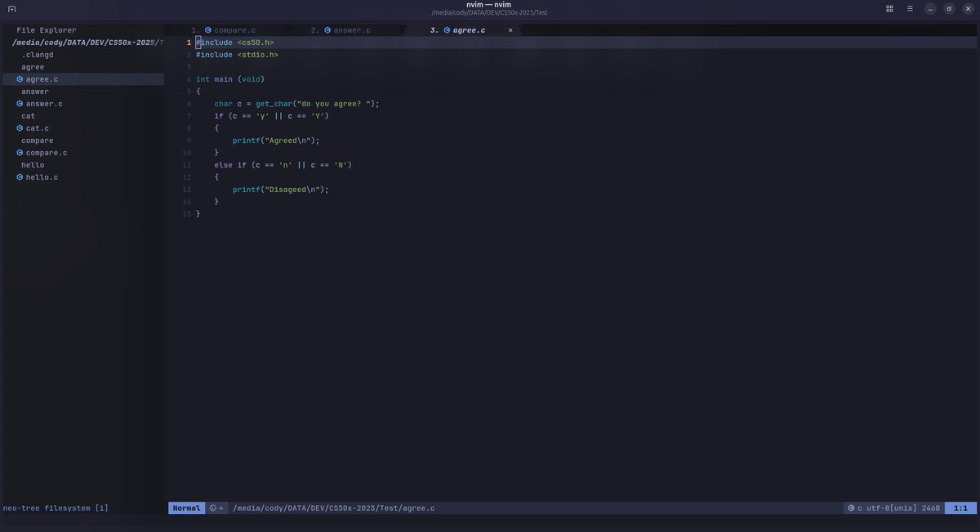Click the C icon on compare.c tab

coord(208,30)
